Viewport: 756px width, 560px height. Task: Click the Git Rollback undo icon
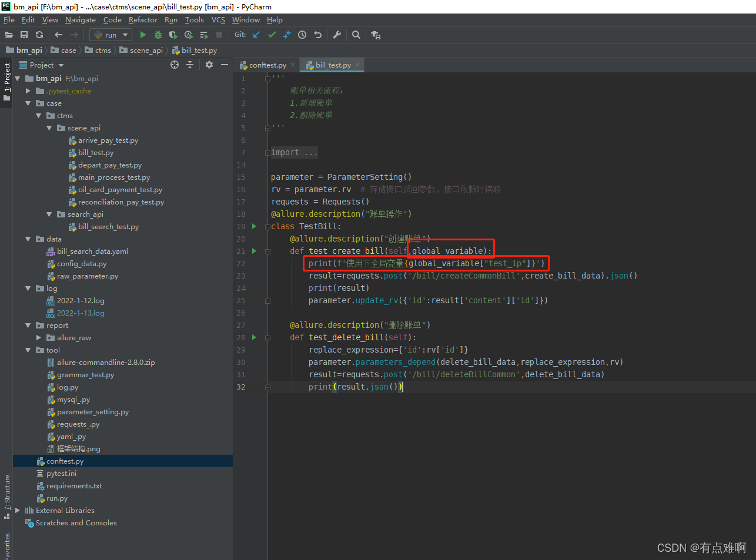pyautogui.click(x=318, y=35)
